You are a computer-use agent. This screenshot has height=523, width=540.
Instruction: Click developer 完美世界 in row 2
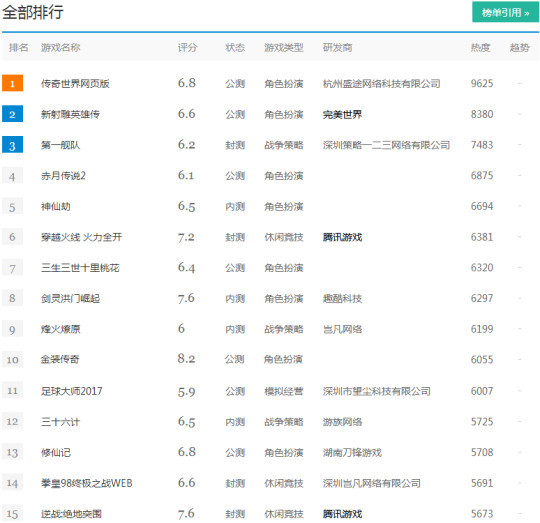pyautogui.click(x=342, y=114)
